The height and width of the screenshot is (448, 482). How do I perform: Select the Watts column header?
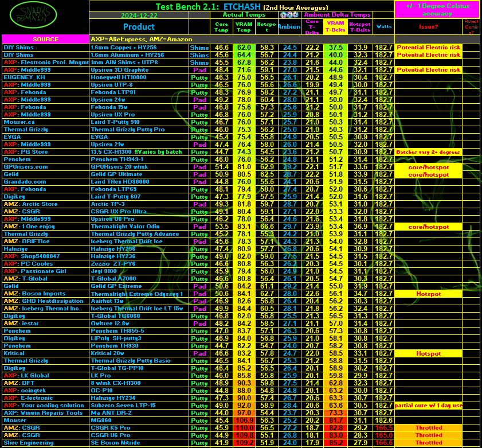(x=383, y=27)
